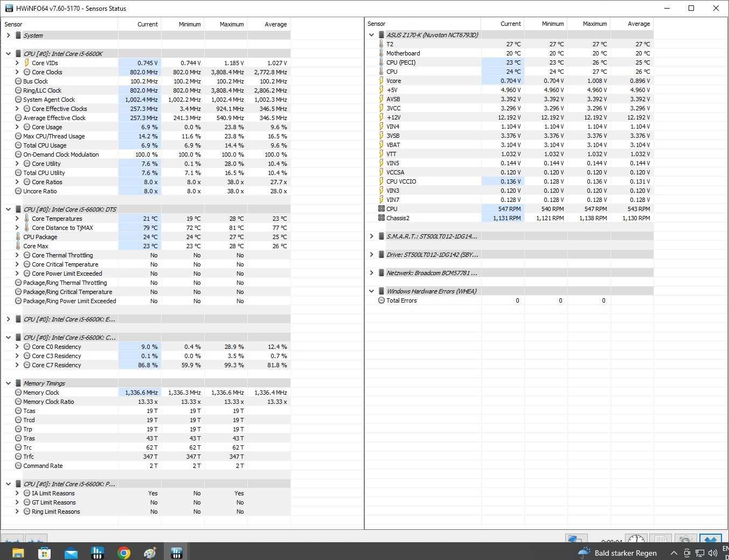Click the chip icon beside the ASUS Z170-K header
729x560 pixels.
tap(381, 35)
